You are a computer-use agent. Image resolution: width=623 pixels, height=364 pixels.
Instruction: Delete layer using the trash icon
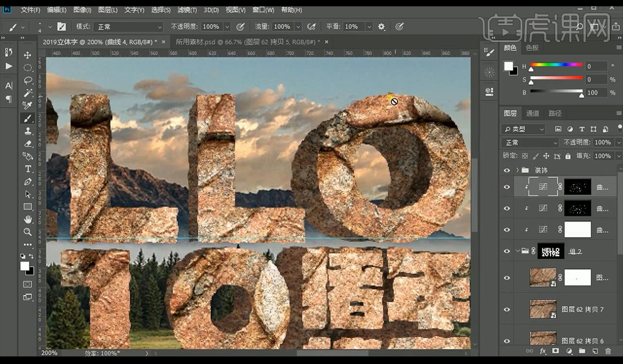pyautogui.click(x=607, y=351)
